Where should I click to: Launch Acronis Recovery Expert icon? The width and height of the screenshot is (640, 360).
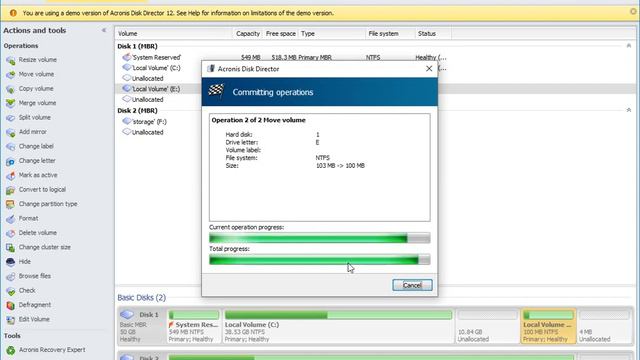point(11,350)
